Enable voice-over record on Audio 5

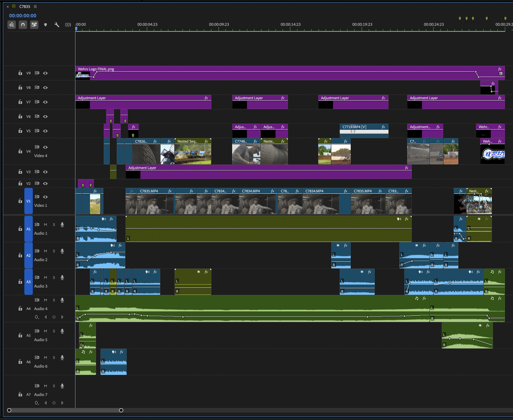[62, 331]
